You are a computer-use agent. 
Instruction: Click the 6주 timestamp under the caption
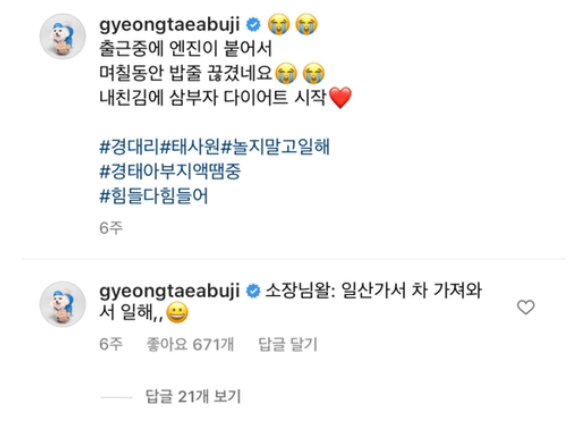tap(111, 227)
